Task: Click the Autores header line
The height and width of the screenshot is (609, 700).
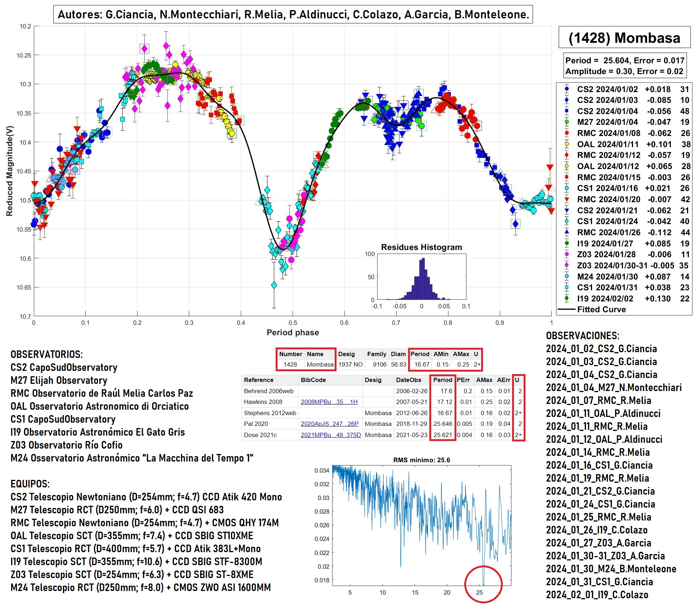Action: click(x=293, y=14)
